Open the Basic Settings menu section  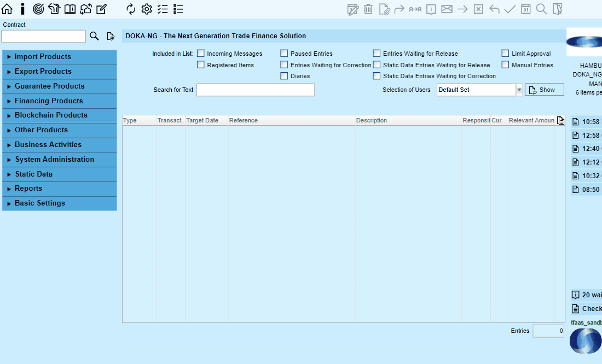60,203
